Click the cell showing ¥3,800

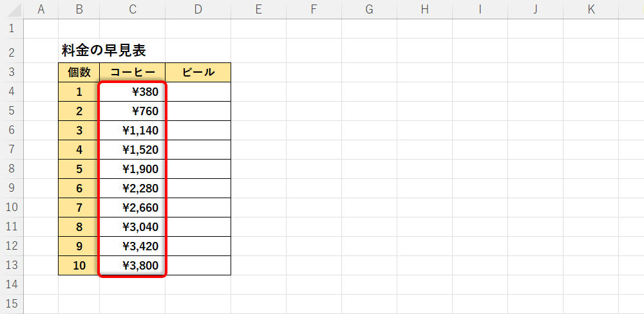(132, 265)
